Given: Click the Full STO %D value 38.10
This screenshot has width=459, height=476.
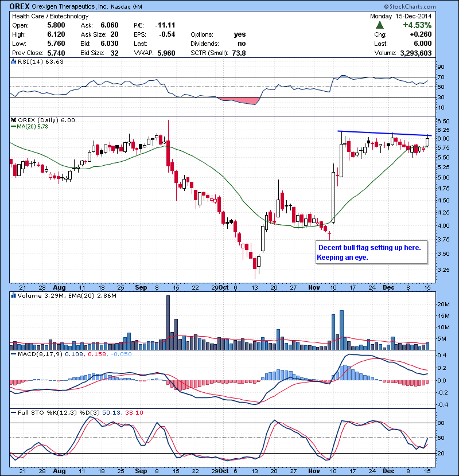Looking at the screenshot, I should click(x=134, y=413).
